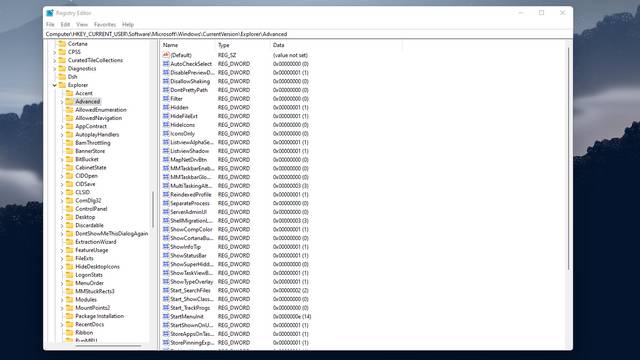Click the ShowInfoTip DWORD icon
Image resolution: width=640 pixels, height=360 pixels.
[166, 247]
